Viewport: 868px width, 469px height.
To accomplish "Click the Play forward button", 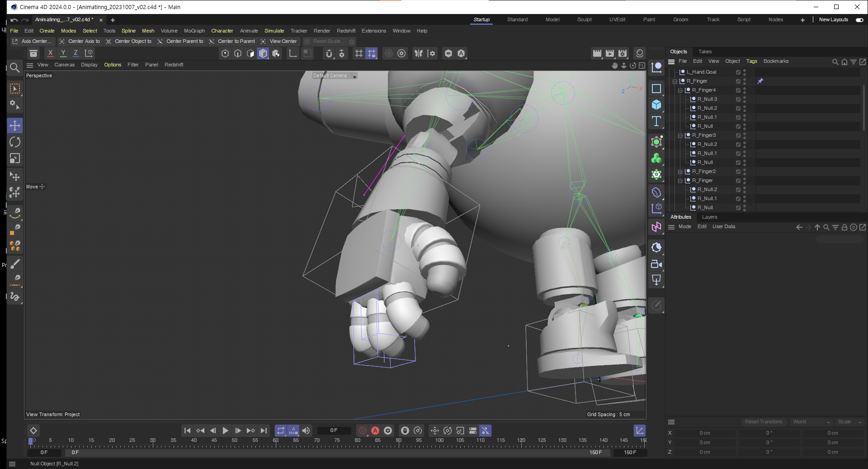I will pos(225,431).
